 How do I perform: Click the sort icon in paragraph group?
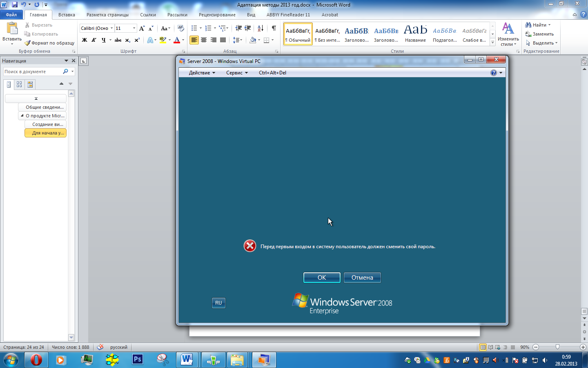point(260,28)
